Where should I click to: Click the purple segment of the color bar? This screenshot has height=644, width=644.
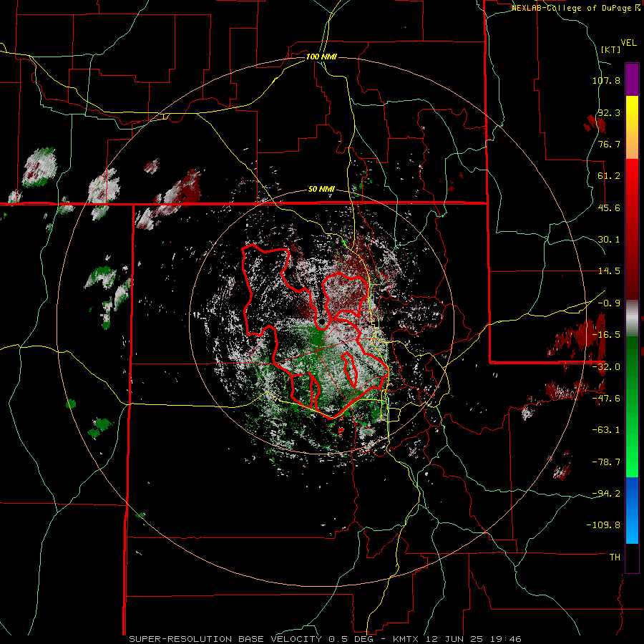[x=632, y=79]
